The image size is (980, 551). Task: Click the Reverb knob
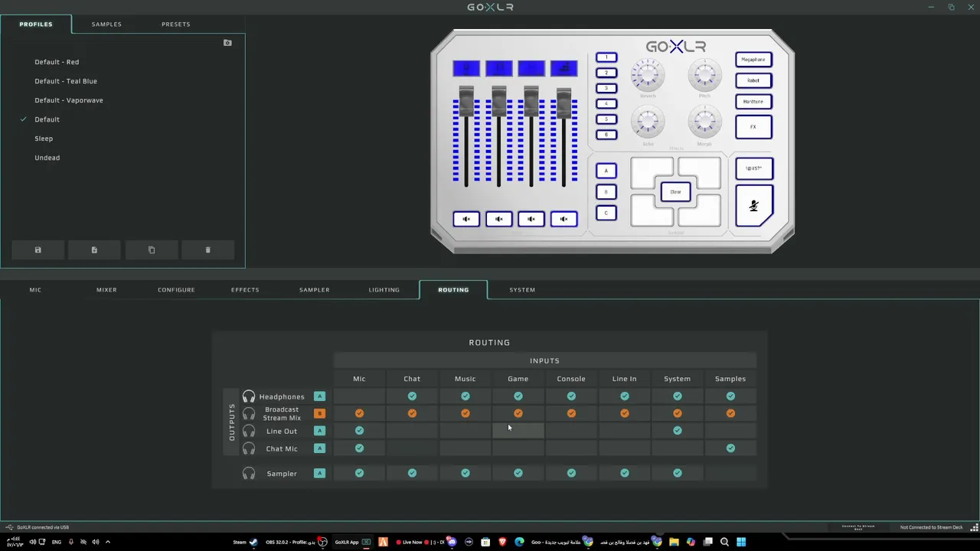pyautogui.click(x=648, y=75)
